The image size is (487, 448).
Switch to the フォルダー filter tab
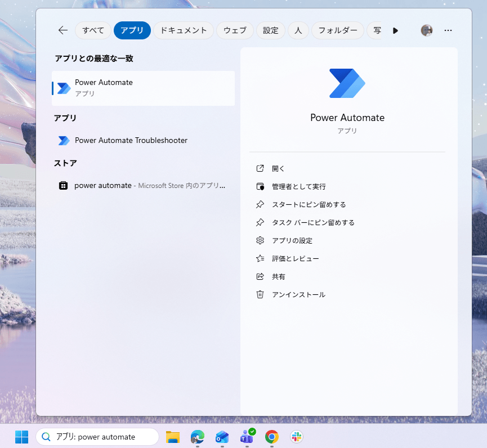[338, 30]
